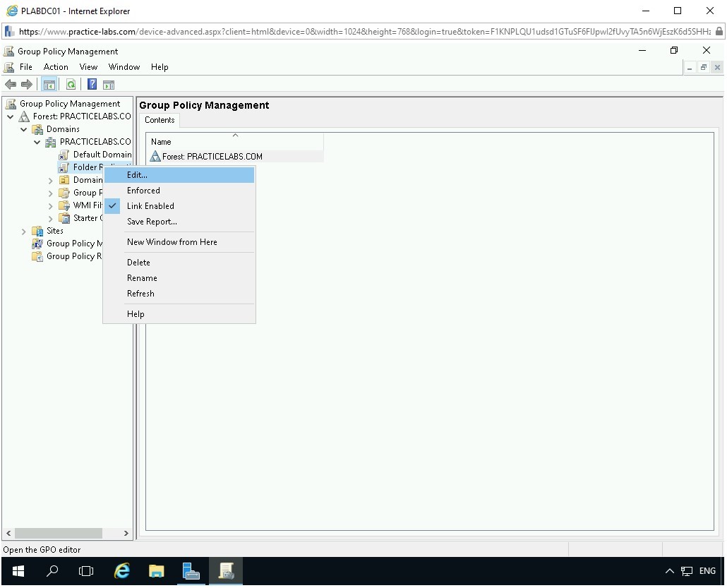Collapse the Domains node
This screenshot has height=588, width=727.
click(x=24, y=129)
